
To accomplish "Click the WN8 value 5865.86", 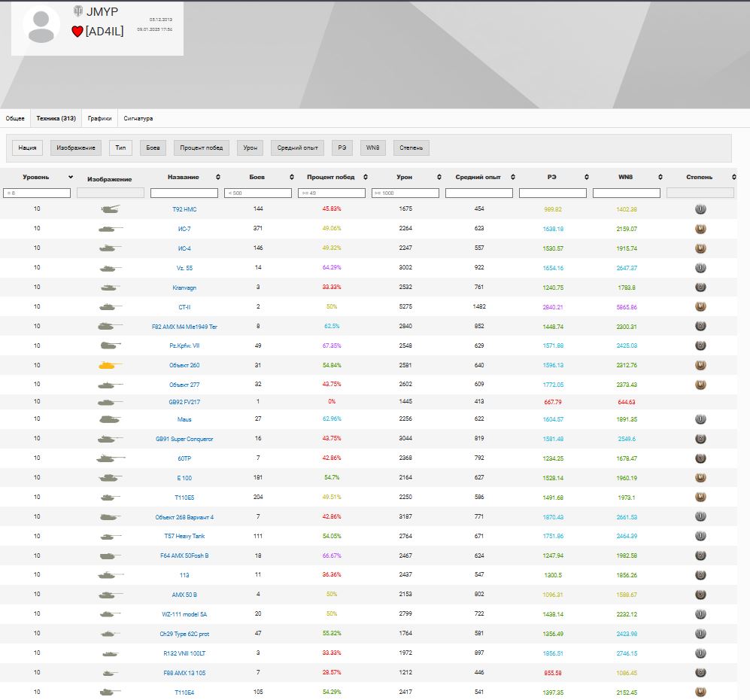I will tap(627, 307).
